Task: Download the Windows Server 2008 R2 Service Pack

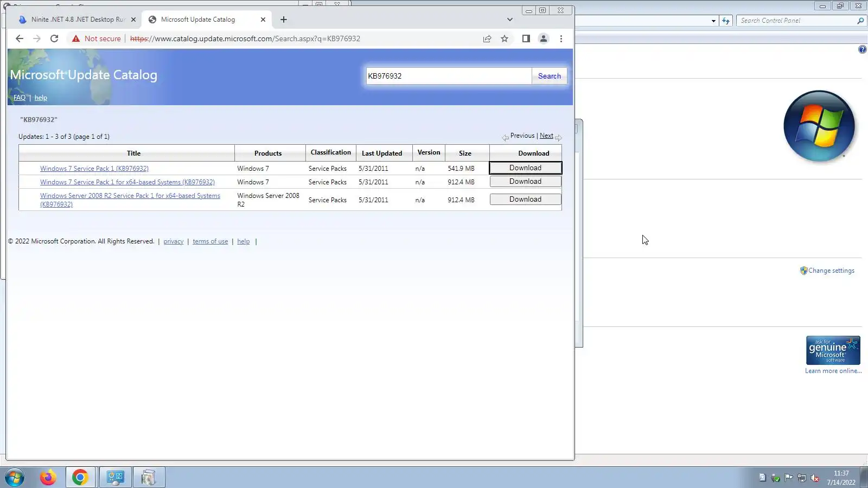Action: coord(525,200)
